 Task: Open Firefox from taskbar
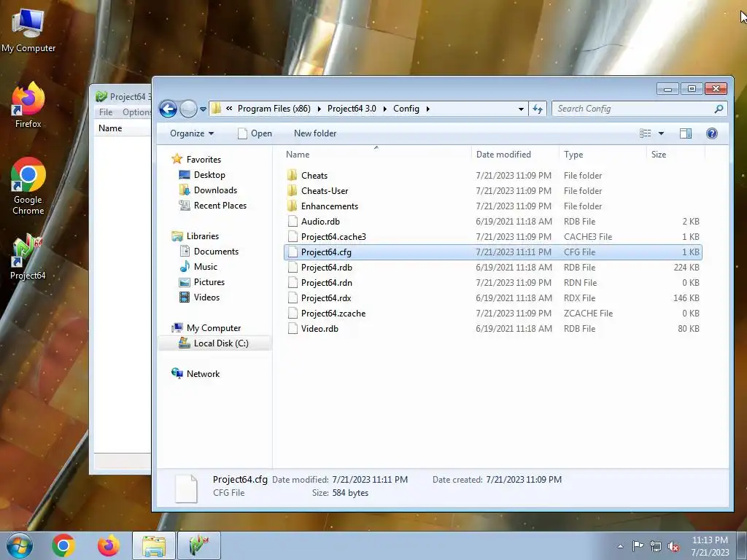(x=109, y=545)
